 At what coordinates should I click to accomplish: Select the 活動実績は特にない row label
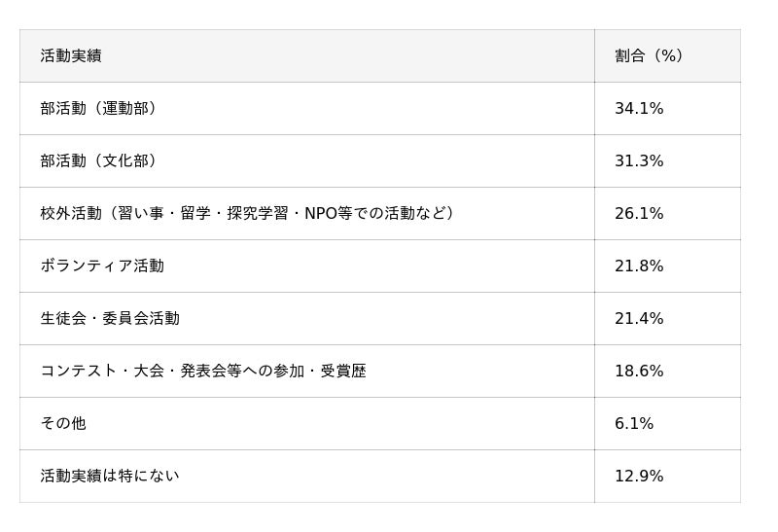tap(110, 477)
